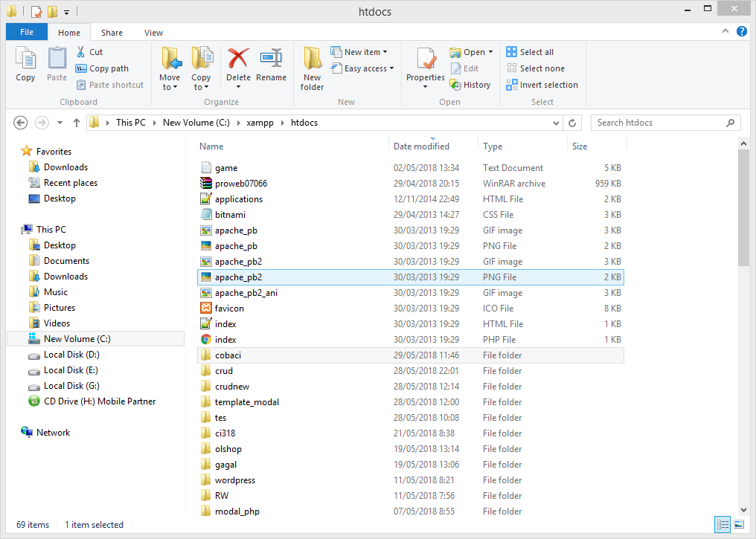Viewport: 756px width, 539px height.
Task: Open the File menu
Action: point(26,33)
